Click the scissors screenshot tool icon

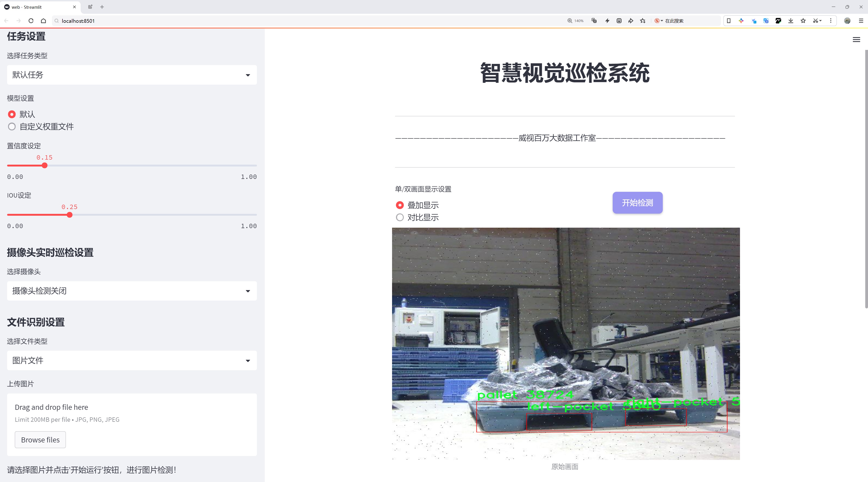(x=815, y=21)
